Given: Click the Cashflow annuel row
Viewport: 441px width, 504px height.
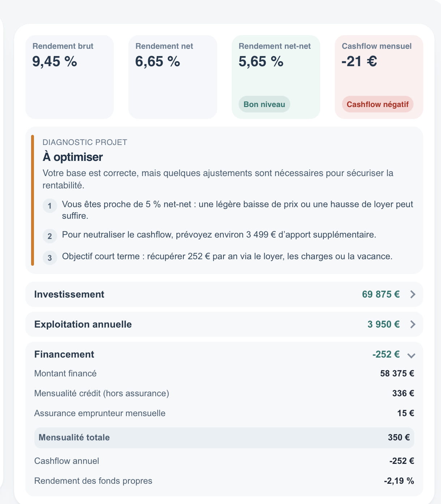Looking at the screenshot, I should [224, 461].
